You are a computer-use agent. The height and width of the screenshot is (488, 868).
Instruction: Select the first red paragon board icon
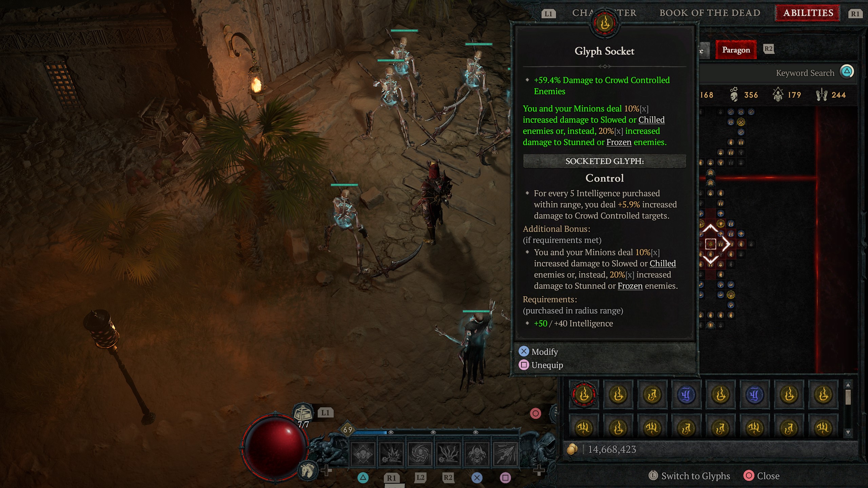point(585,394)
